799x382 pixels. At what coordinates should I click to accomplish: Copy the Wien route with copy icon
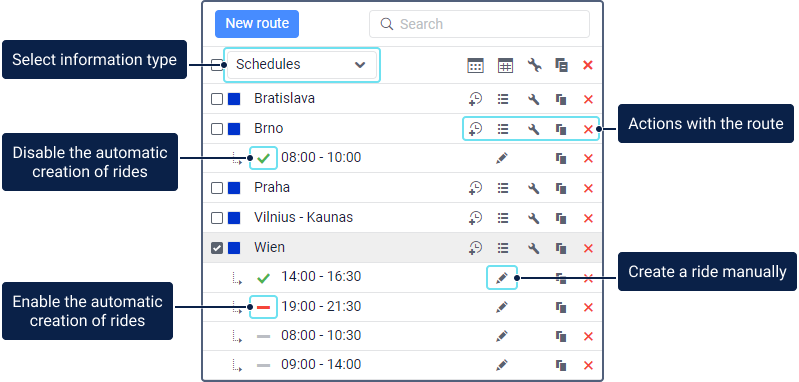[561, 249]
